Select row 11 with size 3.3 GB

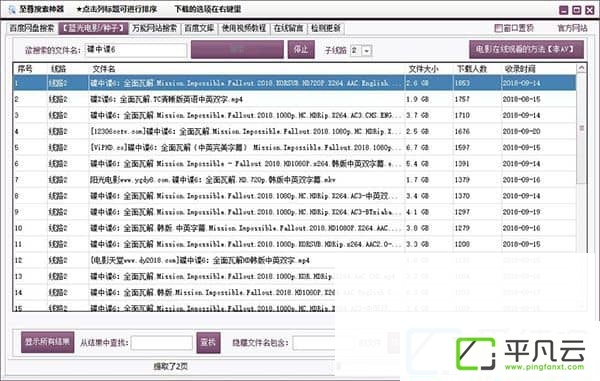(295, 244)
